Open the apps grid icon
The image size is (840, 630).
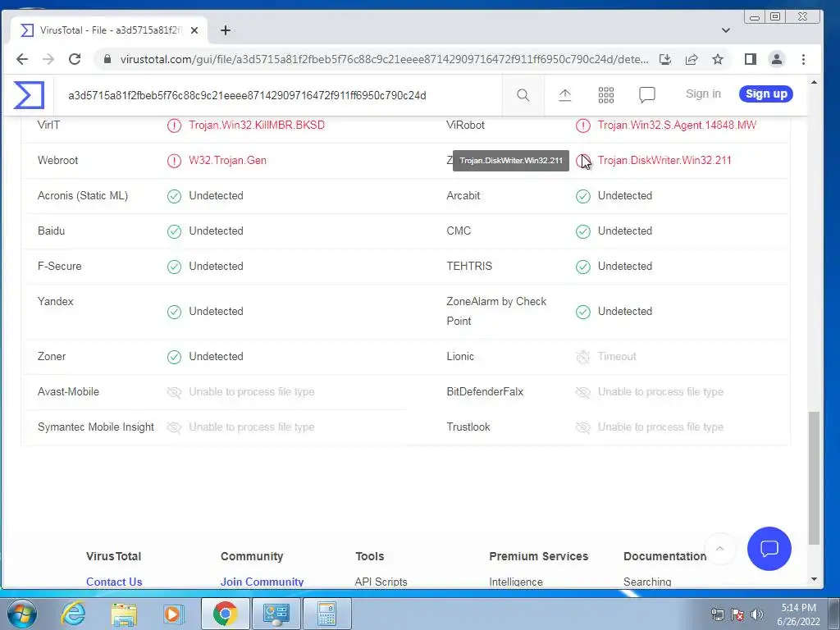point(606,95)
